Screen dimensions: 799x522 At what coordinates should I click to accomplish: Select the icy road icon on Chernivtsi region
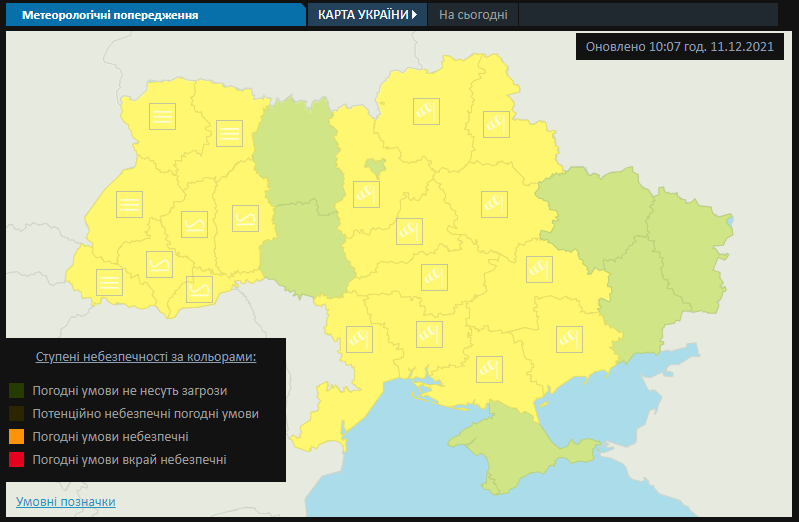199,289
